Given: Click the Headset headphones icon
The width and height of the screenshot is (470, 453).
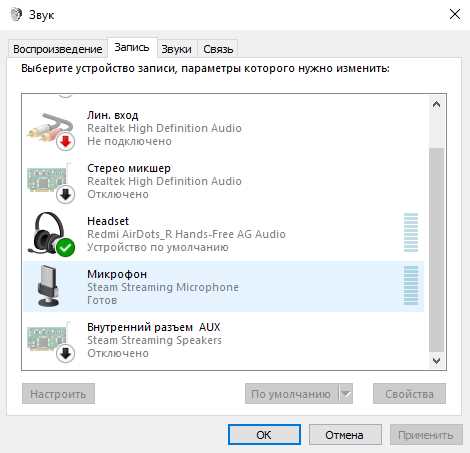Looking at the screenshot, I should click(51, 234).
